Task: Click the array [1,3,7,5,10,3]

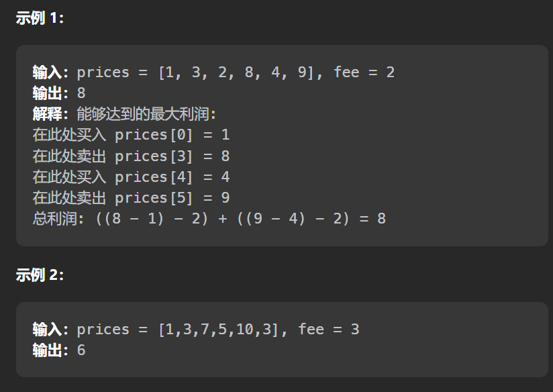Action: [x=218, y=330]
